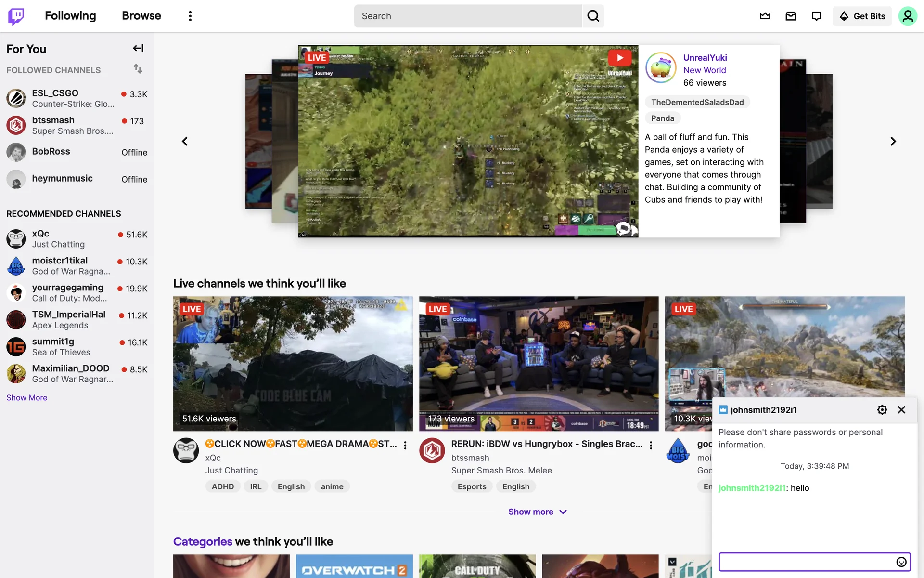Open btssmash RERUN stream thumbnail
The width and height of the screenshot is (924, 578).
(x=539, y=363)
